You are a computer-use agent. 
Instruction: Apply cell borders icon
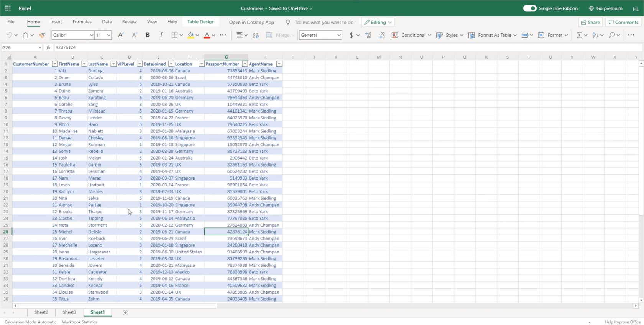(x=174, y=35)
